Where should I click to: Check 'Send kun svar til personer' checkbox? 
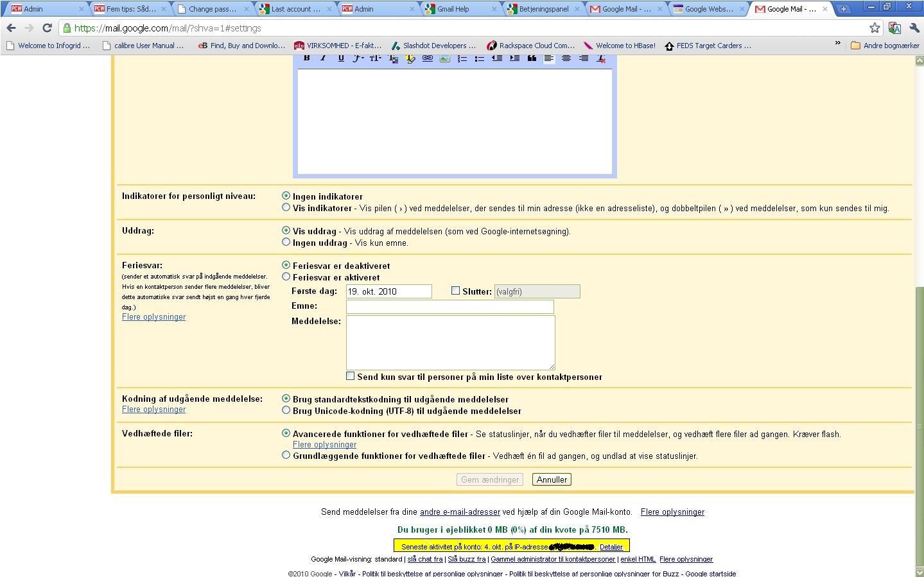[x=351, y=376]
